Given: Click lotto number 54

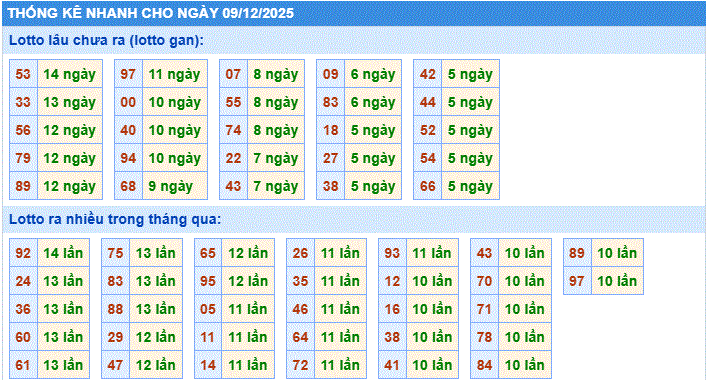Looking at the screenshot, I should click(x=427, y=158).
